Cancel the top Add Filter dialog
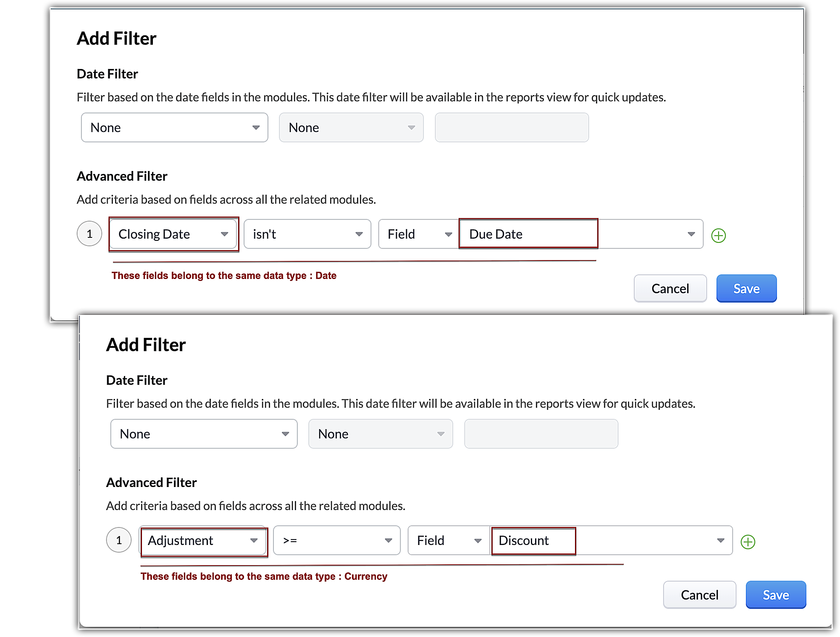The width and height of the screenshot is (840, 637). pos(670,289)
